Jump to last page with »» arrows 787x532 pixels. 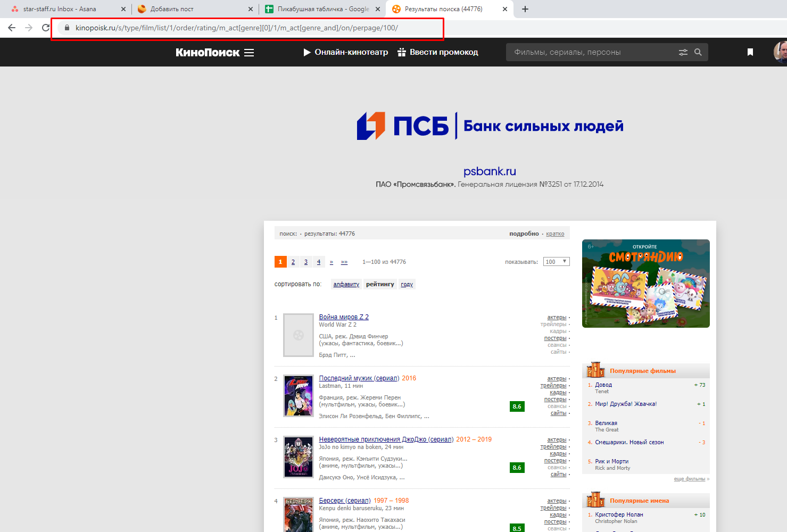344,262
